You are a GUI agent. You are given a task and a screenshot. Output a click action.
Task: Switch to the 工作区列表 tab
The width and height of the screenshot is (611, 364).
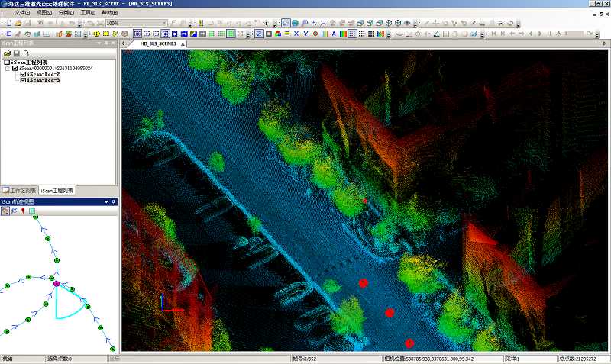[19, 190]
